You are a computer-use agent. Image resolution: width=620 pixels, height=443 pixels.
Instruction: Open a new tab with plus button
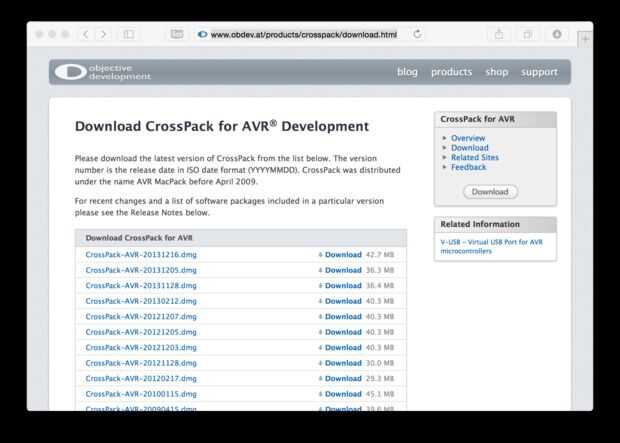[585, 39]
